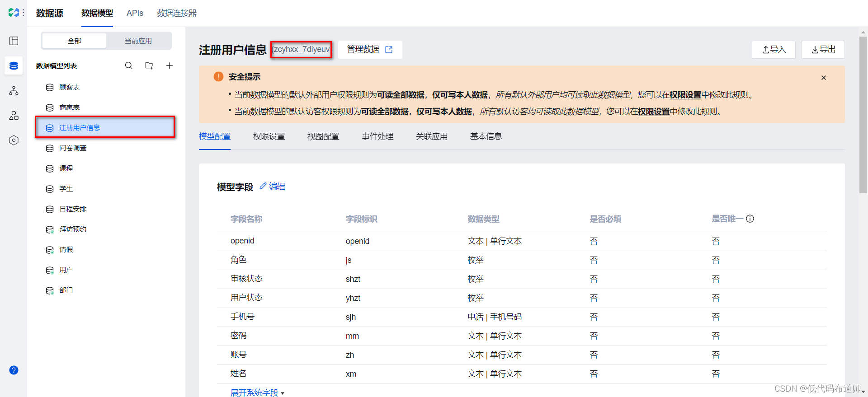
Task: Click the 审核状态 field row
Action: [522, 279]
